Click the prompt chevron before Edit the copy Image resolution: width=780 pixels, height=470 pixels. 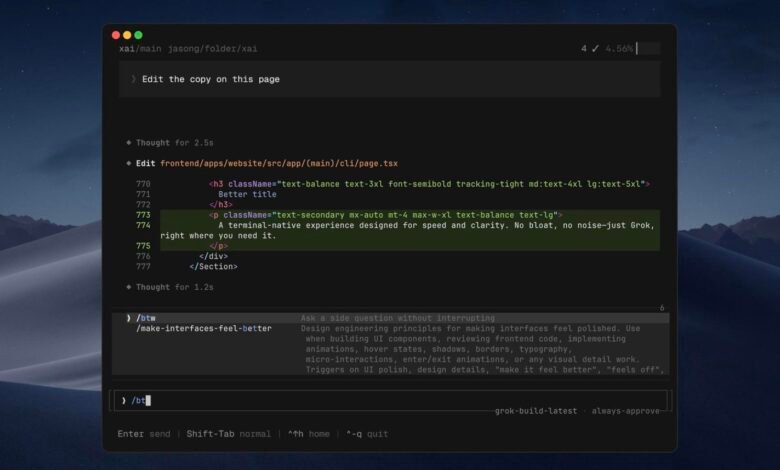click(x=133, y=79)
